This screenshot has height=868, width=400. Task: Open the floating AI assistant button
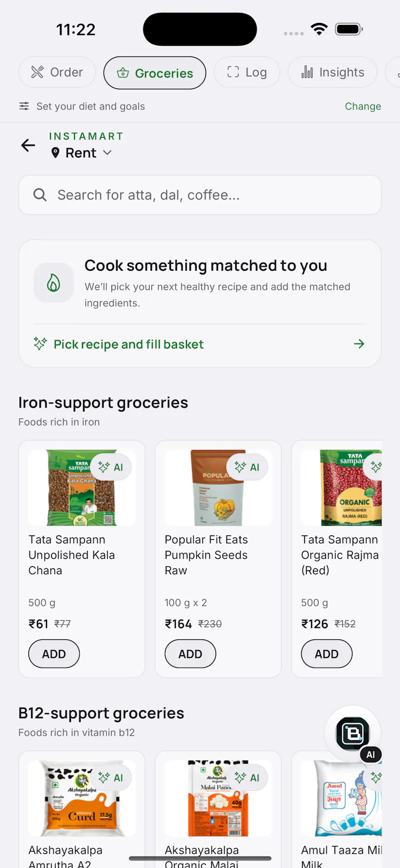[x=353, y=734]
